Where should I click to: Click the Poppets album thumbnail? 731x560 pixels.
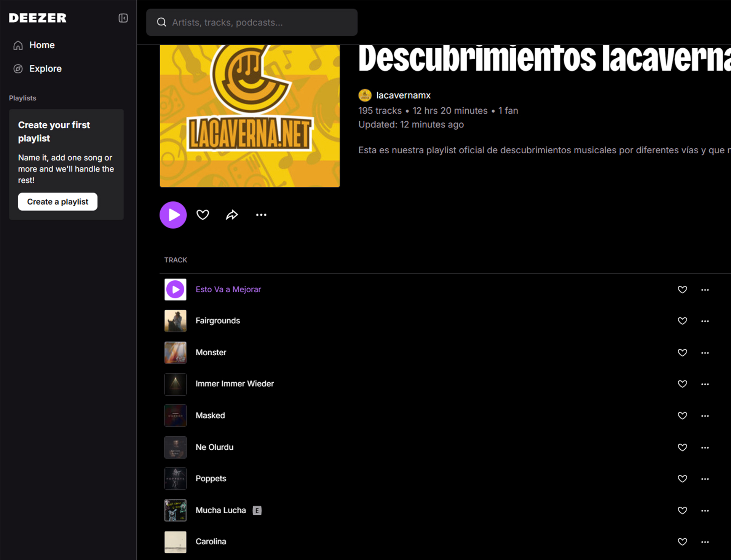click(176, 479)
